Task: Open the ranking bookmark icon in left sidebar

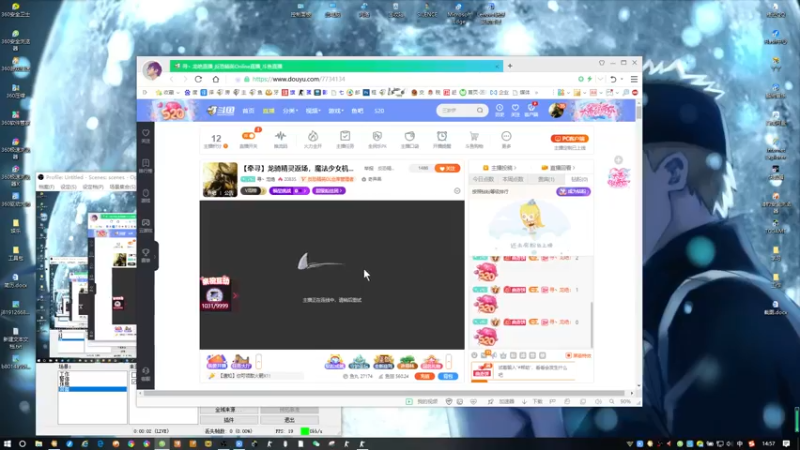Action: tap(145, 165)
